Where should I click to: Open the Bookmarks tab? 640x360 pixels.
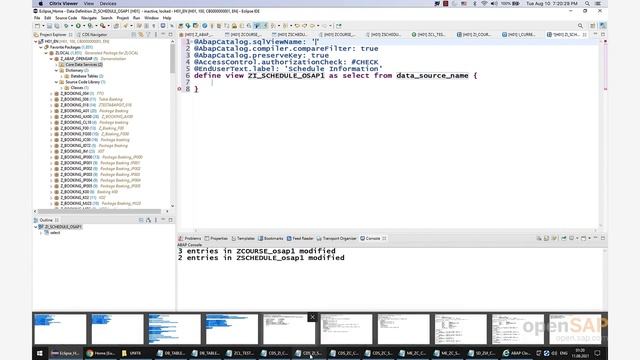tap(271, 238)
